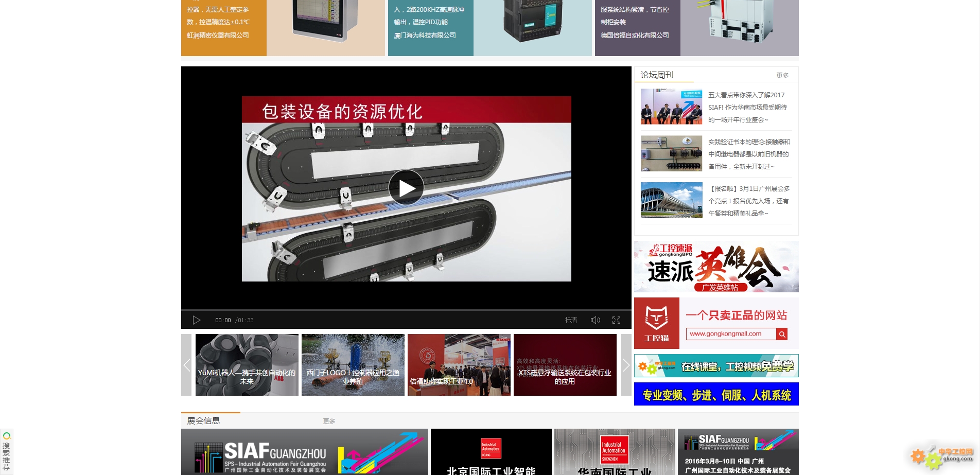Open the 速派英雄会 banner

[x=716, y=267]
